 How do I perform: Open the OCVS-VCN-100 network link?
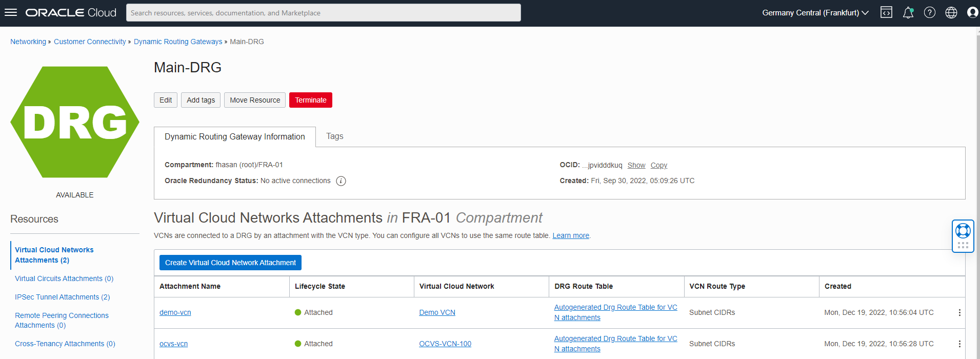(x=445, y=344)
